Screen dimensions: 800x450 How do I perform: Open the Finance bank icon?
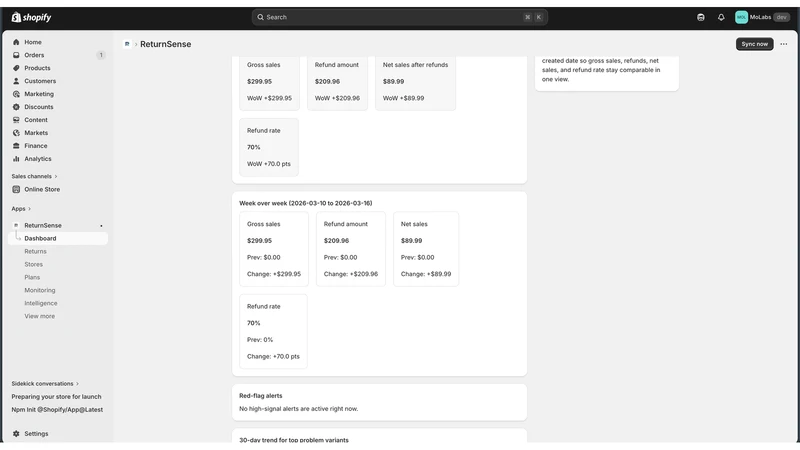click(16, 146)
